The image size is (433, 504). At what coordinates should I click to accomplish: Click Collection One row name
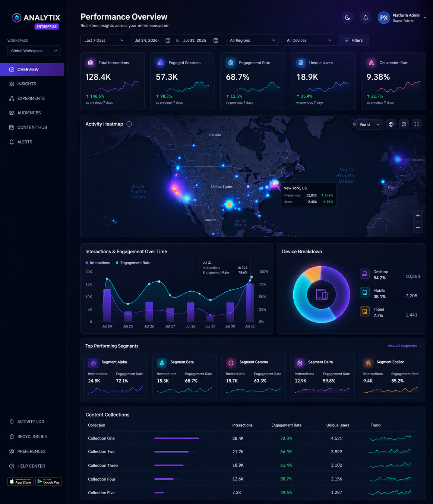[x=101, y=438]
